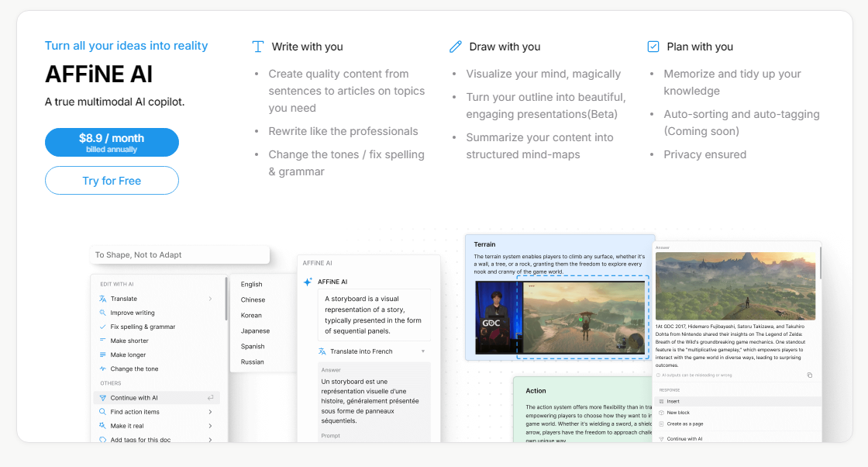Click the checkbox icon beside Plan with you
The width and height of the screenshot is (868, 467).
point(653,47)
